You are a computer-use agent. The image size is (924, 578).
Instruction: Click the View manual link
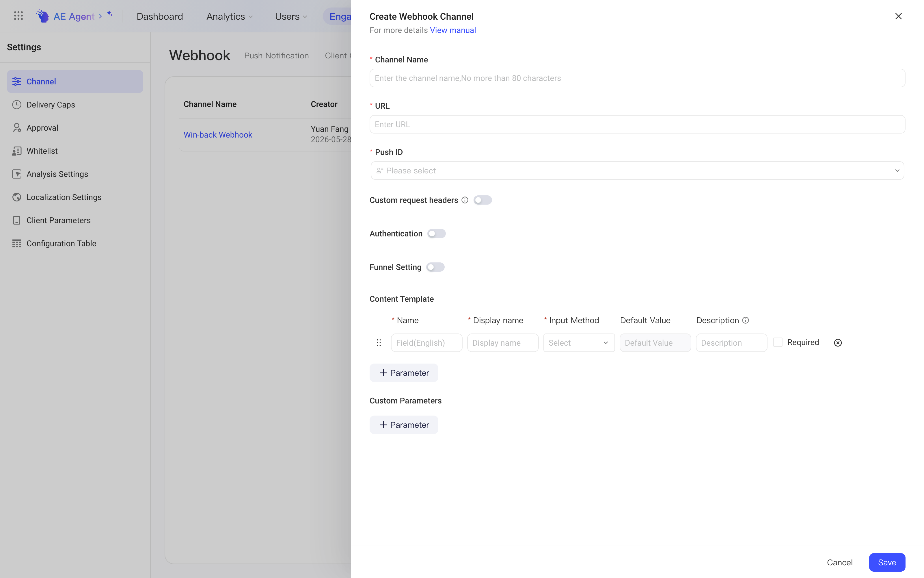click(453, 30)
